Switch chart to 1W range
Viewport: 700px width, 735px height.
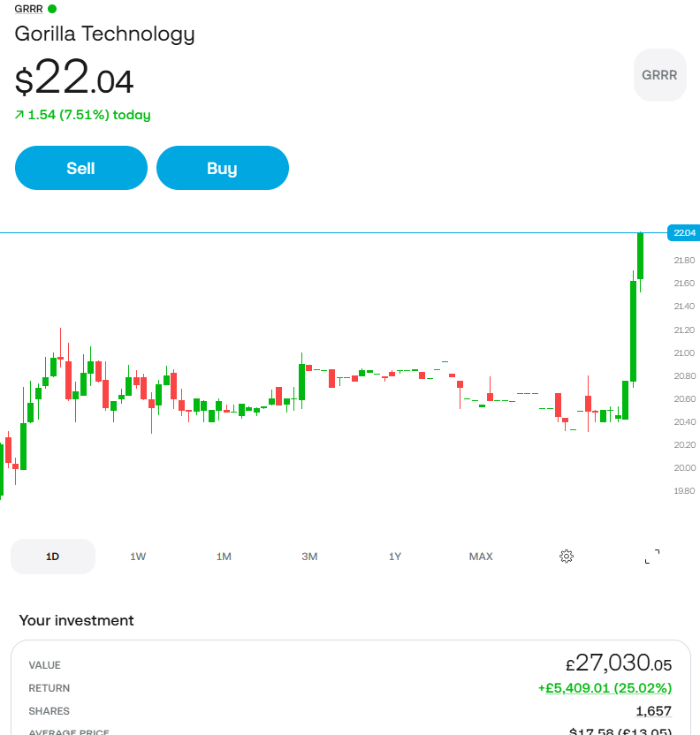138,557
